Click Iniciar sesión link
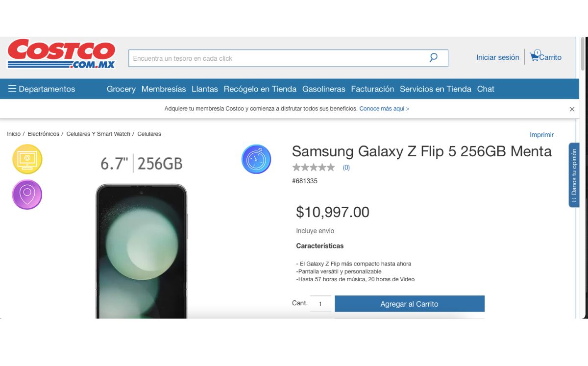Image resolution: width=588 pixels, height=366 pixels. pos(497,57)
